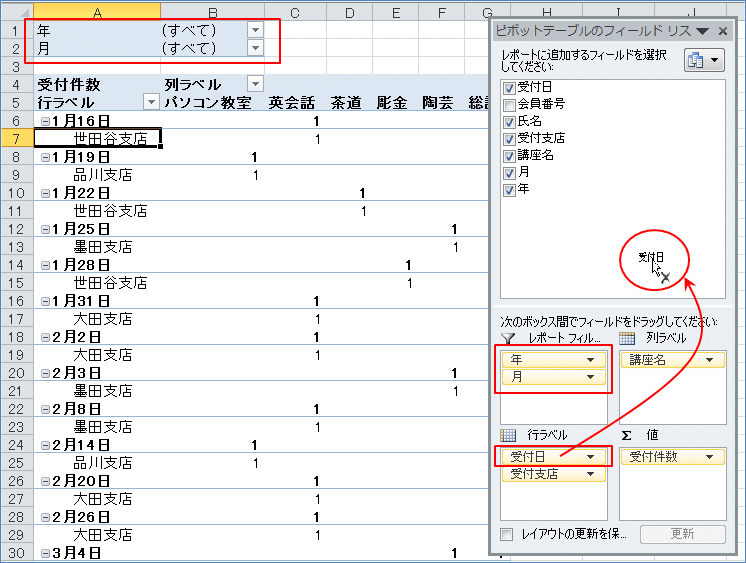746x563 pixels.
Task: Uncheck the 氏名 field checkbox
Action: (509, 122)
